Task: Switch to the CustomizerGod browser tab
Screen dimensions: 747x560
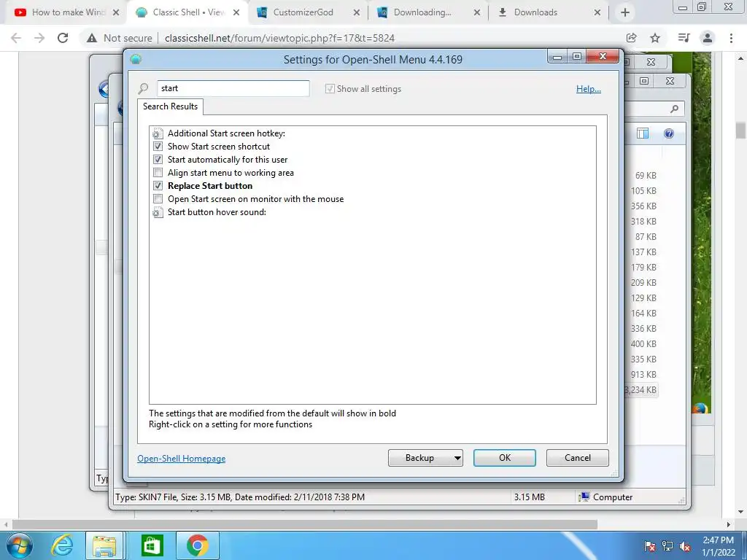Action: click(x=308, y=12)
